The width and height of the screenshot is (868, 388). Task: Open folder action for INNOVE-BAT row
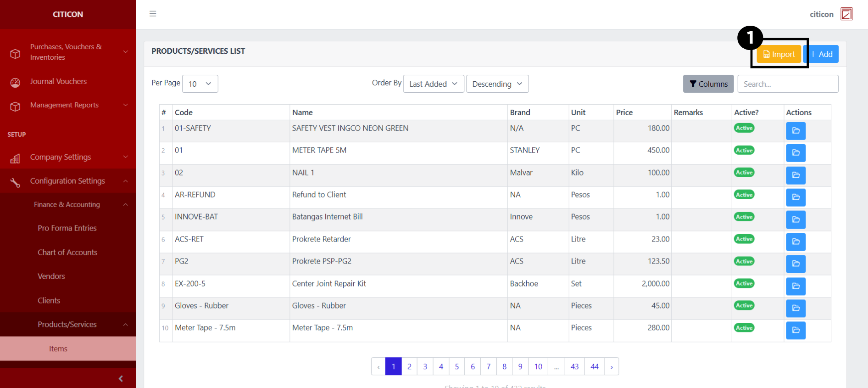click(x=796, y=219)
